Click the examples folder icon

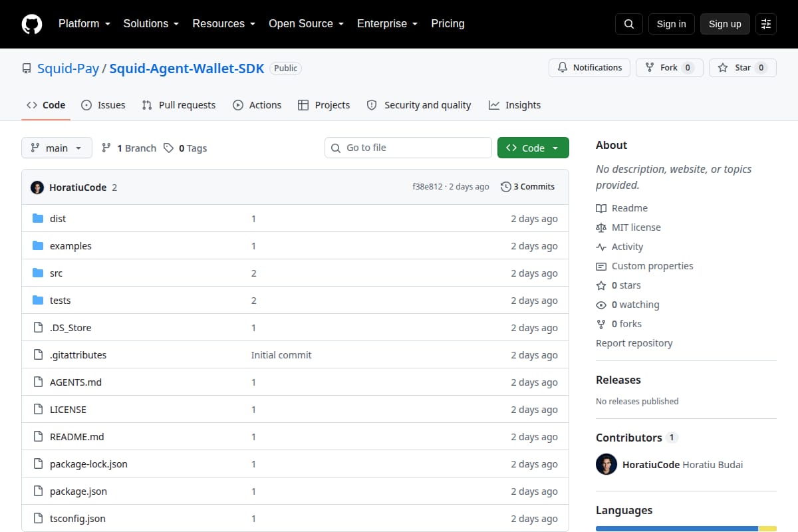38,246
